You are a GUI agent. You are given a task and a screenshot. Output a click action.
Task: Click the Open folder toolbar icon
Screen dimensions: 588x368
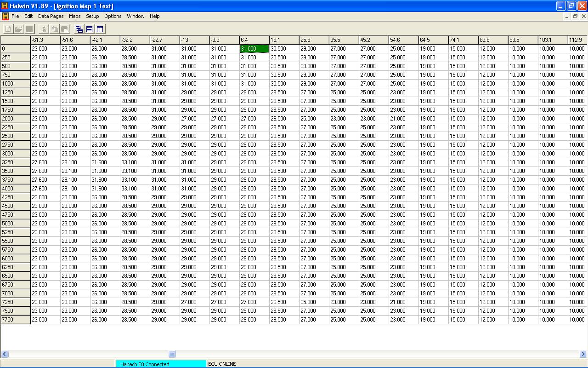click(x=18, y=29)
